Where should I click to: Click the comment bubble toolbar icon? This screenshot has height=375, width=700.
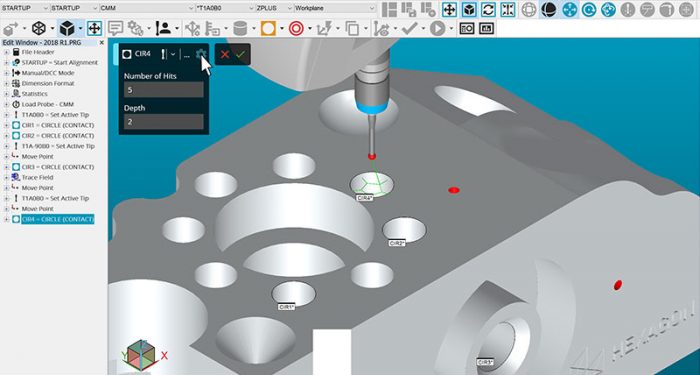116,29
